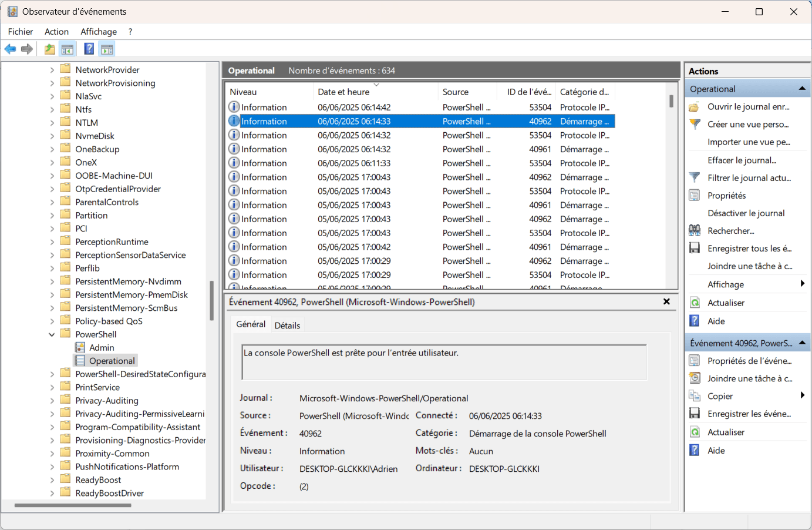Click the Propriétés icon in Actions
The height and width of the screenshot is (530, 812).
click(695, 195)
